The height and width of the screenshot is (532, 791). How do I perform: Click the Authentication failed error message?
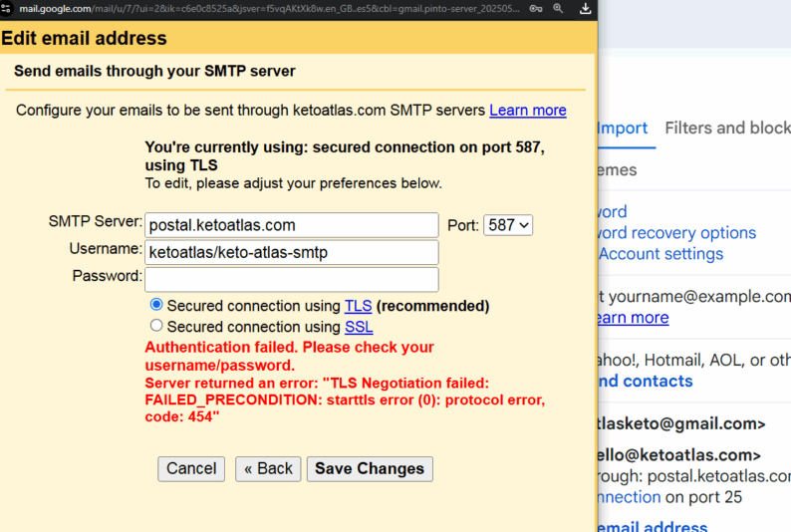coord(289,356)
